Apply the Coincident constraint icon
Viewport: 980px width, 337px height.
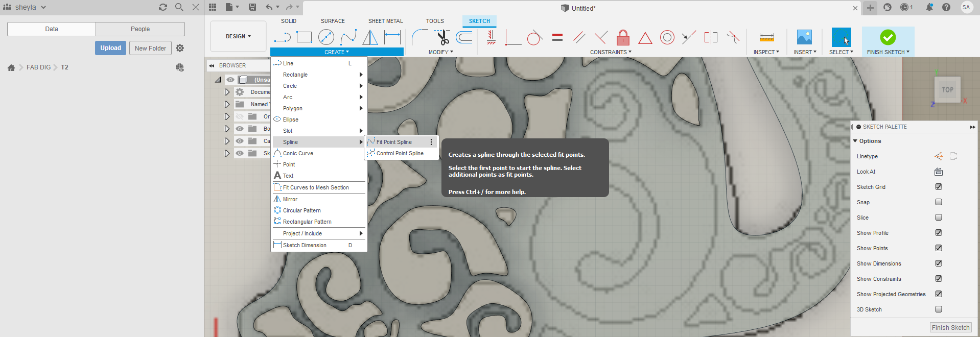[513, 37]
